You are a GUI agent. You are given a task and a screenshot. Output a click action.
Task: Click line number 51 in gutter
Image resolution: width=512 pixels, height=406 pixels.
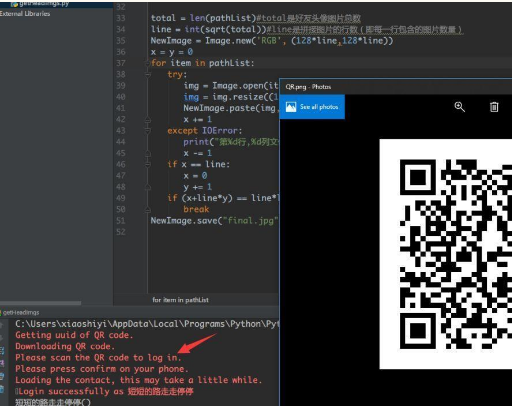coord(121,221)
